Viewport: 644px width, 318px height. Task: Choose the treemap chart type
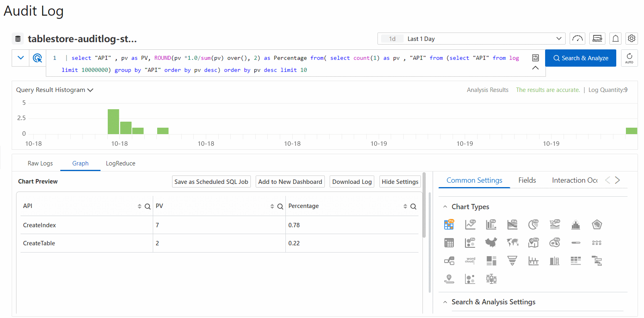[x=491, y=261]
